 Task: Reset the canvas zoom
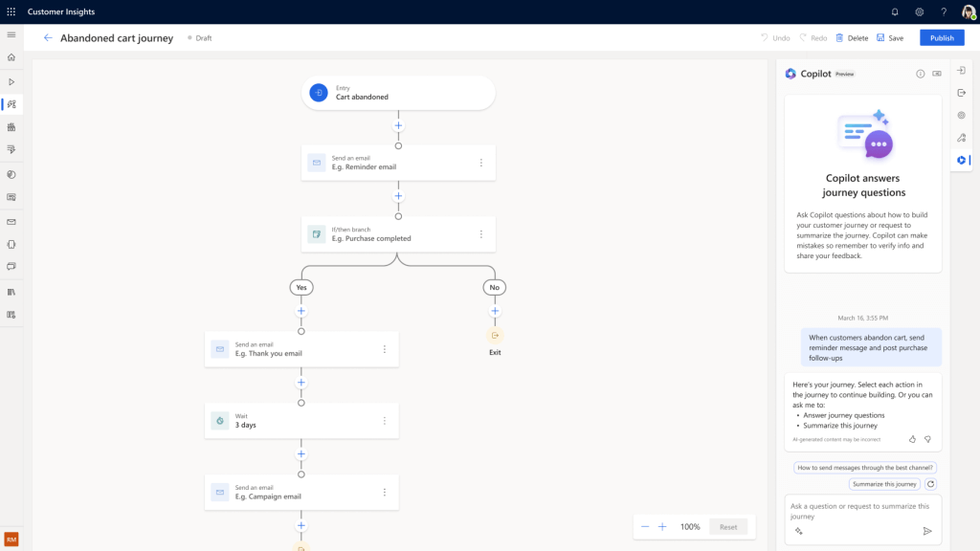coord(728,527)
